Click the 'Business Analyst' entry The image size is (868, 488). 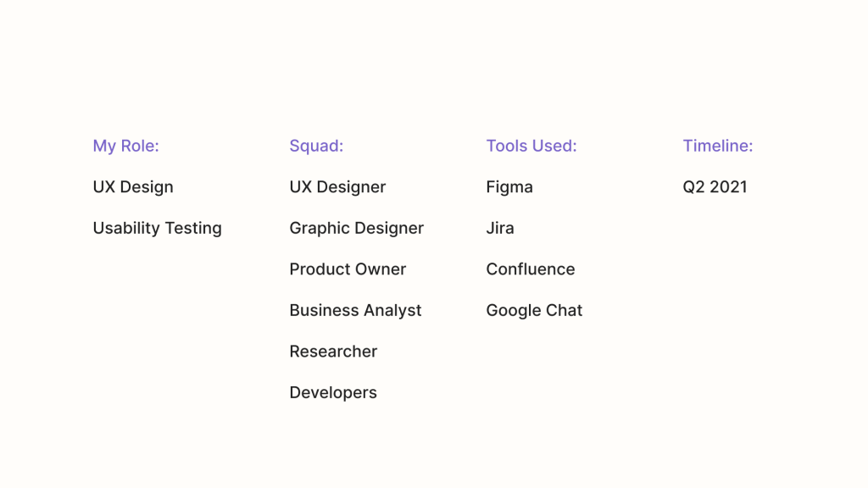(355, 311)
